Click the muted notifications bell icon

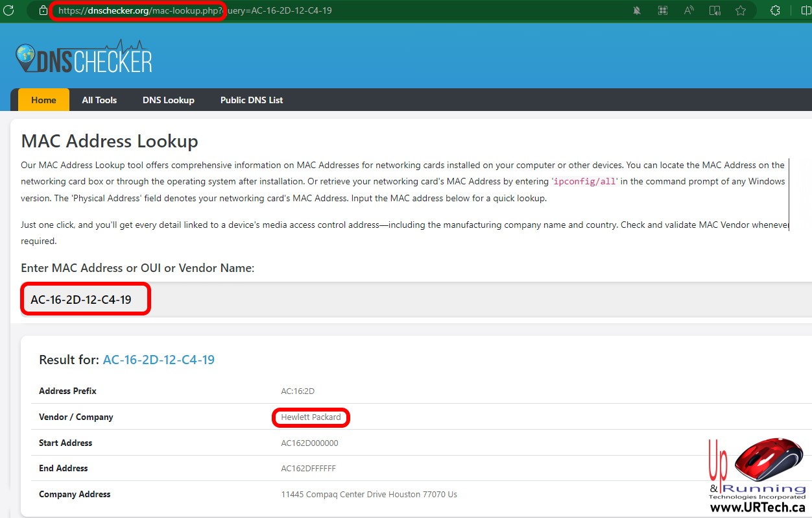point(638,10)
